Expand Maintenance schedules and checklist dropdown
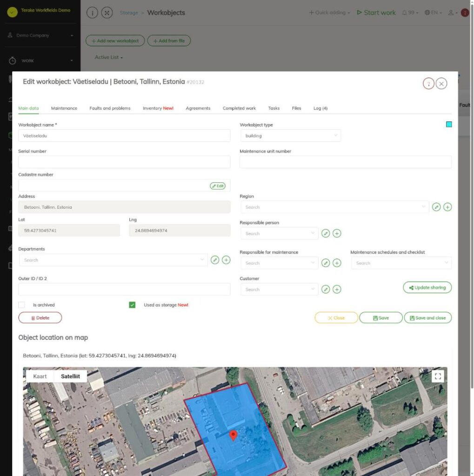 pos(401,263)
